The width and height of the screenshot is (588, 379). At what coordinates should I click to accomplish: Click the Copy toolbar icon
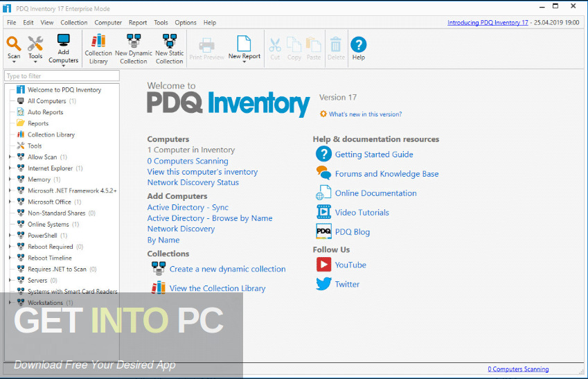point(294,44)
